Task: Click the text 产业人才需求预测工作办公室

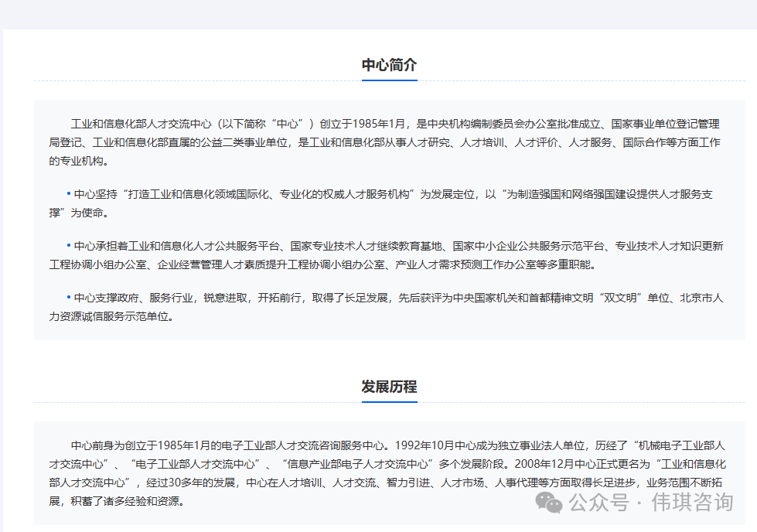Action: coord(465,264)
